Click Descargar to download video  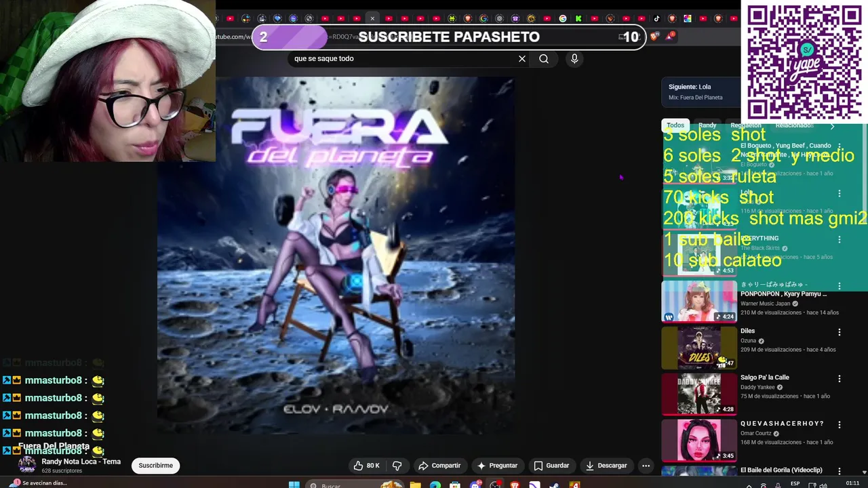(606, 466)
